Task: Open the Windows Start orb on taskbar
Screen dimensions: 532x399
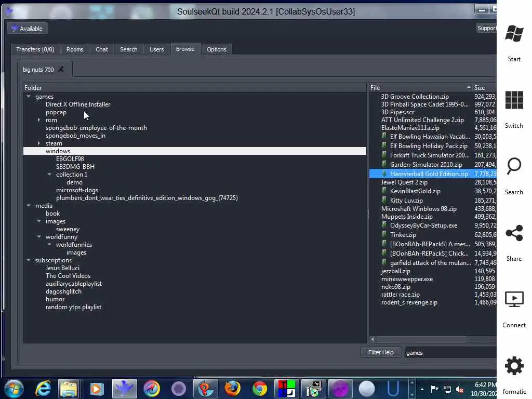Action: [x=14, y=389]
